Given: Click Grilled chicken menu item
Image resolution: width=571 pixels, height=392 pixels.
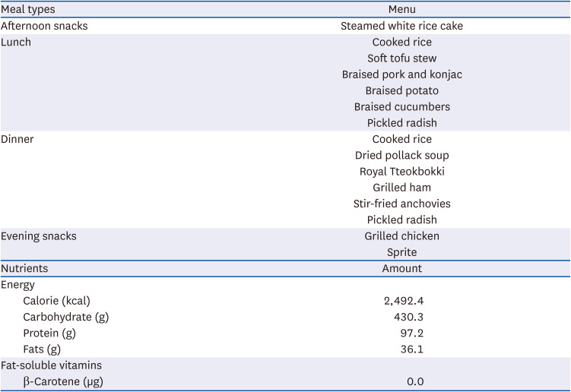Looking at the screenshot, I should click(401, 236).
